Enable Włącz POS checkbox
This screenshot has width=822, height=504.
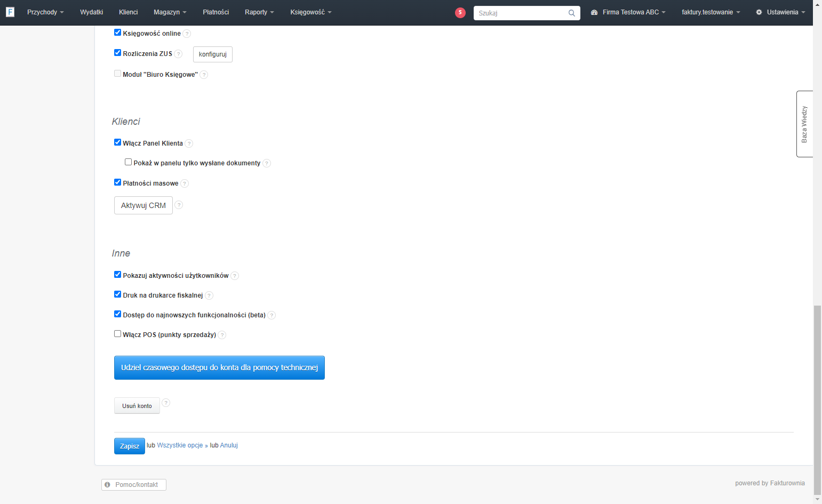tap(117, 334)
